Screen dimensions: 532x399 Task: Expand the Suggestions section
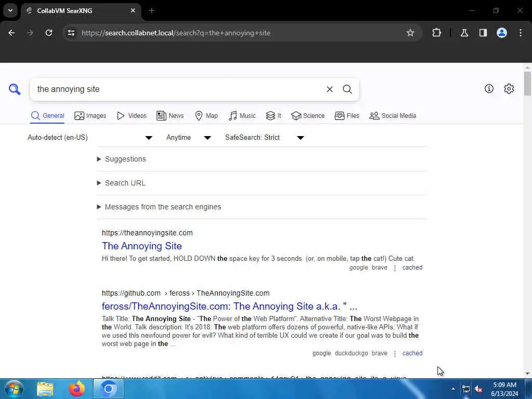coord(122,159)
